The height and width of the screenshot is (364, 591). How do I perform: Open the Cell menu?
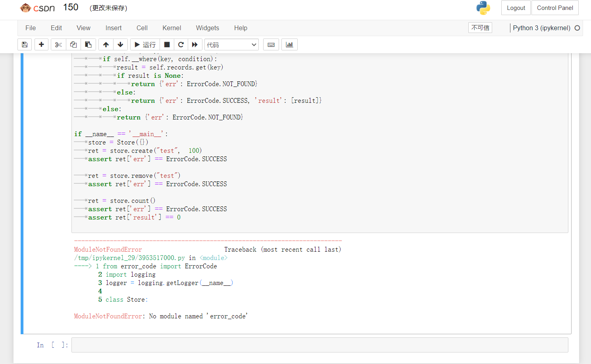coord(142,28)
